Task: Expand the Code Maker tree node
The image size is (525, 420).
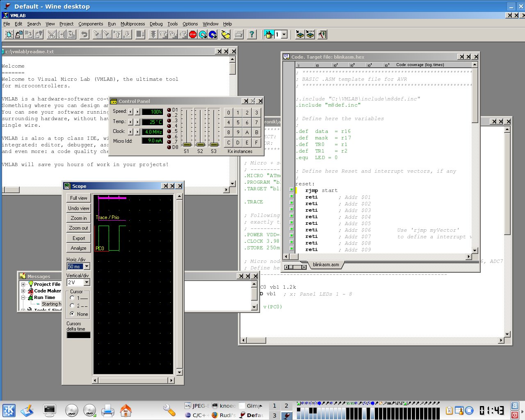Action: [x=23, y=291]
